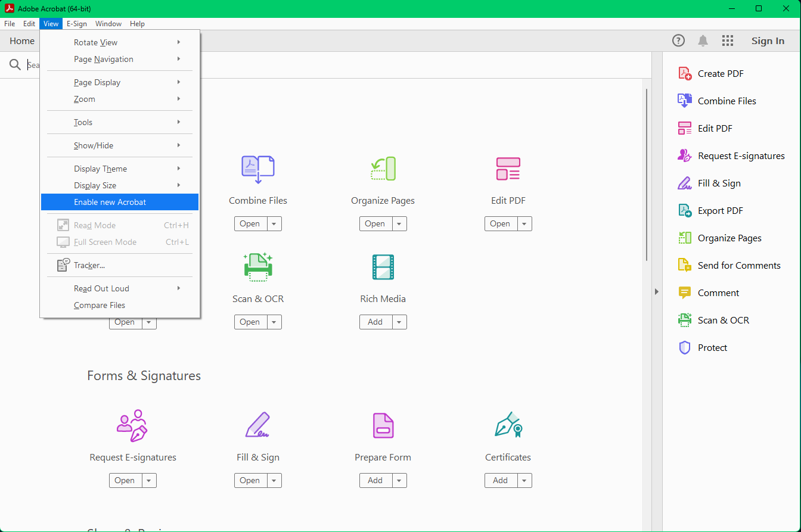Viewport: 801px width, 532px height.
Task: Click Open button under Organize Pages
Action: [375, 223]
